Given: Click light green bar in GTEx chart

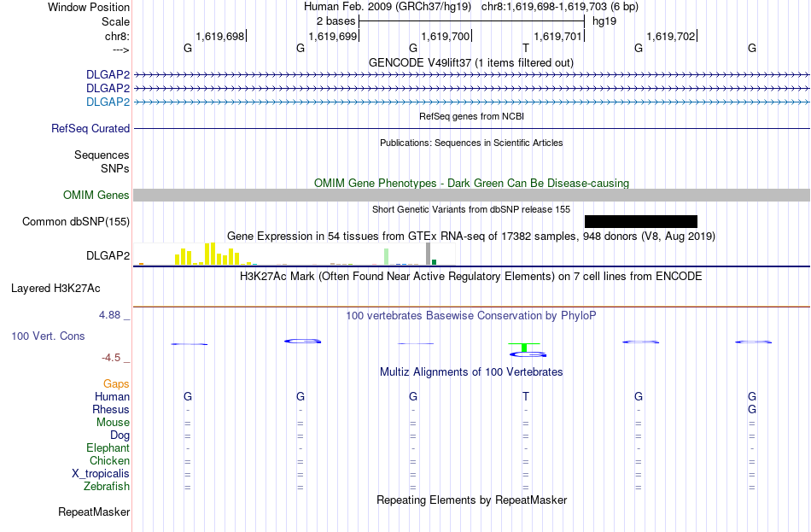Looking at the screenshot, I should pos(386,257).
